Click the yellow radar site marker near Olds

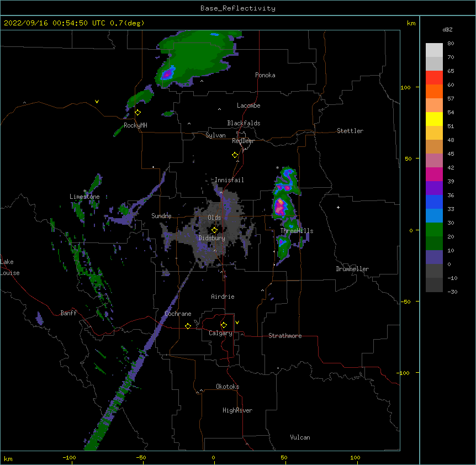[x=214, y=230]
